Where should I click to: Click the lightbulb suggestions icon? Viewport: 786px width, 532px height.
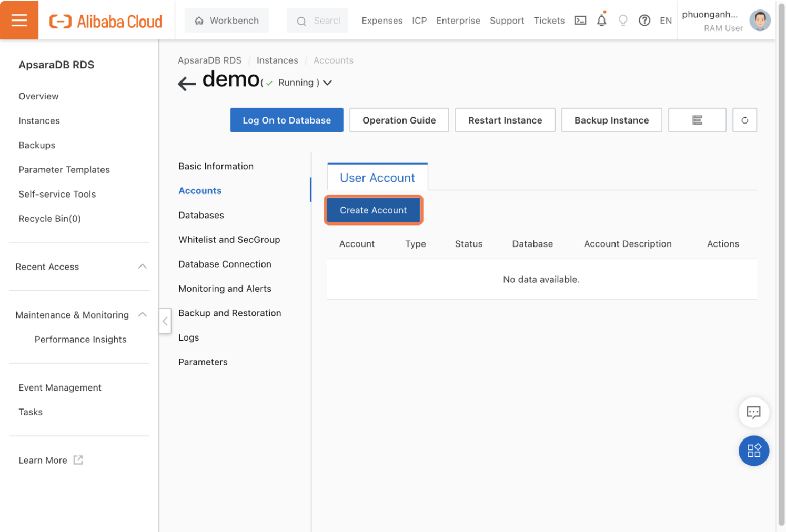(623, 20)
